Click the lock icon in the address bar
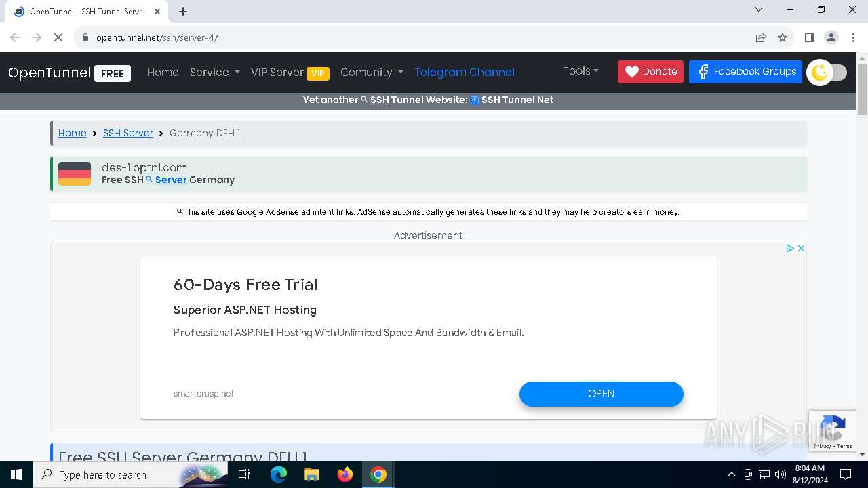 click(x=85, y=37)
